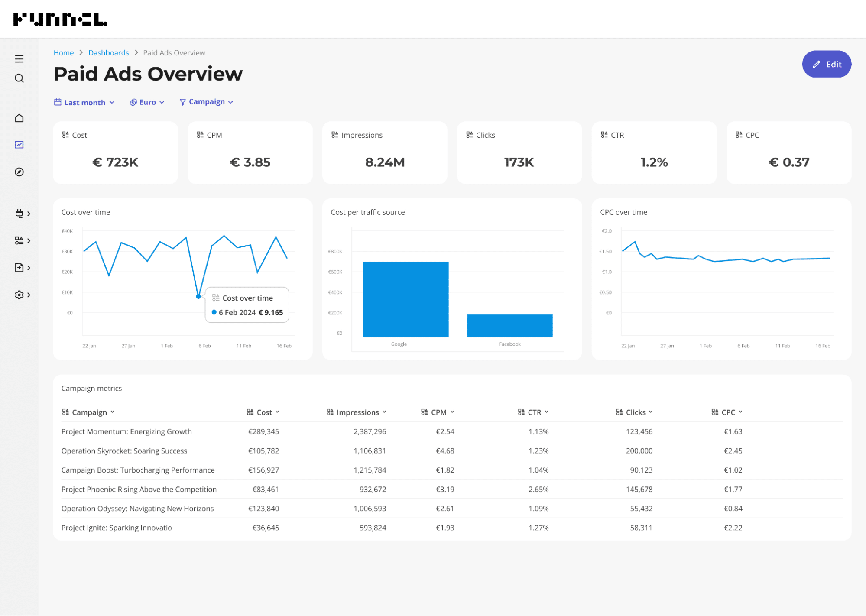The width and height of the screenshot is (866, 616).
Task: Open the Explore compass icon
Action: coord(19,172)
